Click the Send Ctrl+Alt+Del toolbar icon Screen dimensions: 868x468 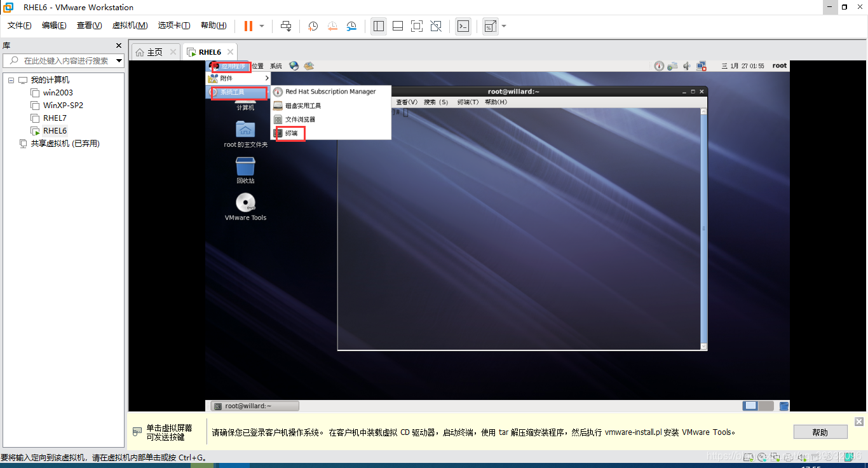[286, 26]
